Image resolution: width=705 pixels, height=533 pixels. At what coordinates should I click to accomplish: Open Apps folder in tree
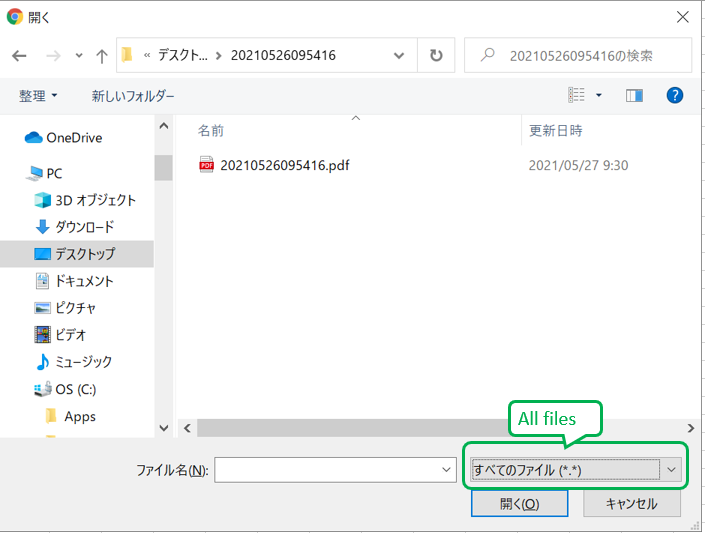pos(71,417)
